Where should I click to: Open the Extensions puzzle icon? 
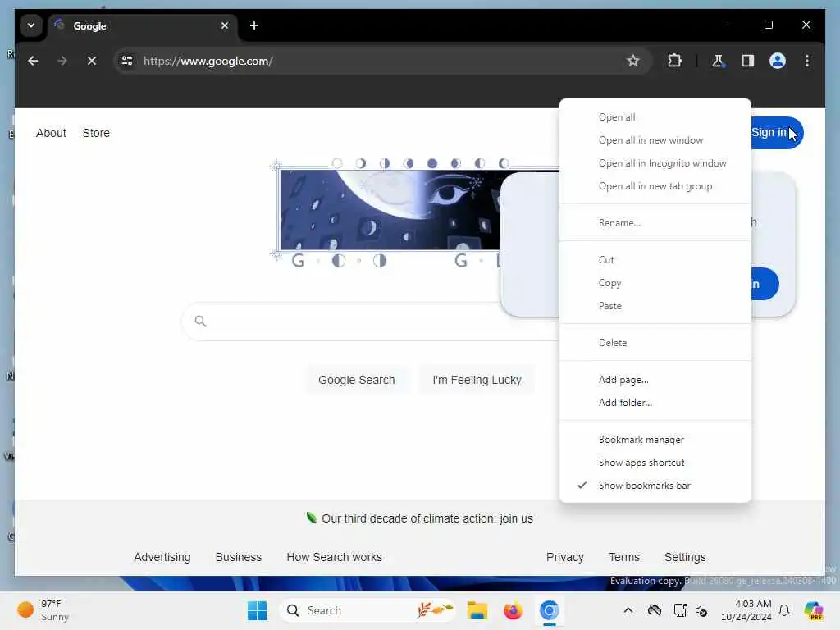pos(674,61)
